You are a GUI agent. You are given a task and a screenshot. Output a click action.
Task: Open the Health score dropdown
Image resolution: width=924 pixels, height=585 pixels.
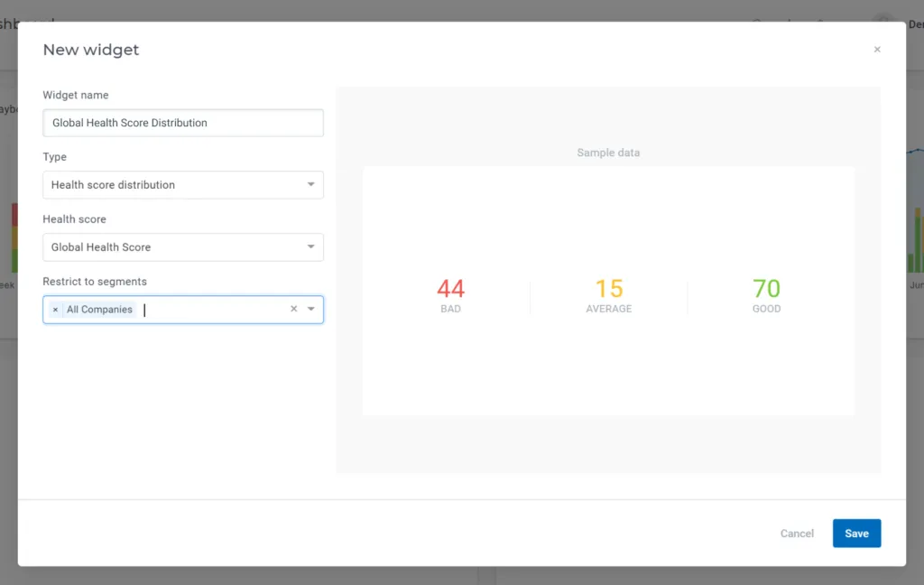pyautogui.click(x=183, y=247)
